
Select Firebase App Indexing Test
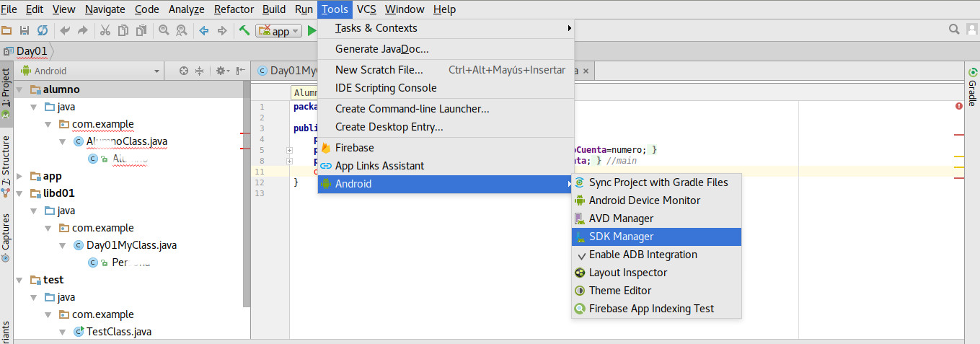point(656,309)
